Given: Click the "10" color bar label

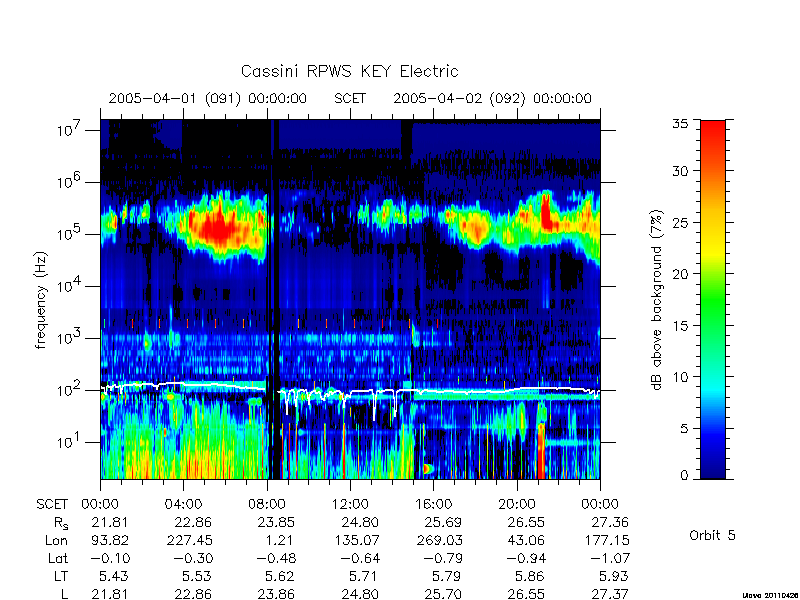Looking at the screenshot, I should coord(681,377).
